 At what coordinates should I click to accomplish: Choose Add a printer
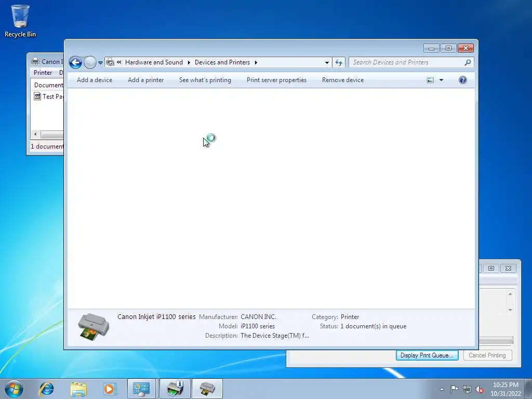[x=146, y=80]
